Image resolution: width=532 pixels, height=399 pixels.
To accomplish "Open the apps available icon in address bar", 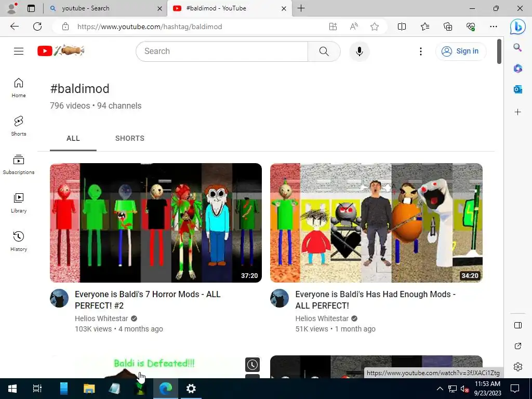I will pyautogui.click(x=333, y=26).
